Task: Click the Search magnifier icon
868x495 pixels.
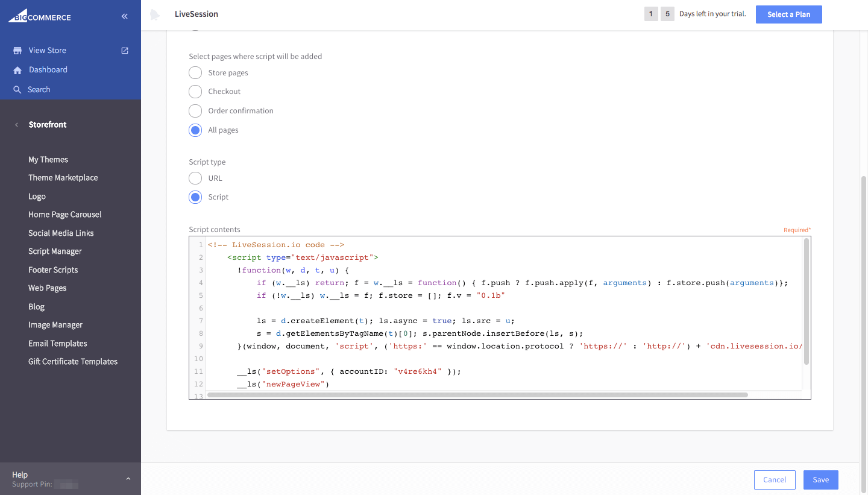Action: point(17,89)
